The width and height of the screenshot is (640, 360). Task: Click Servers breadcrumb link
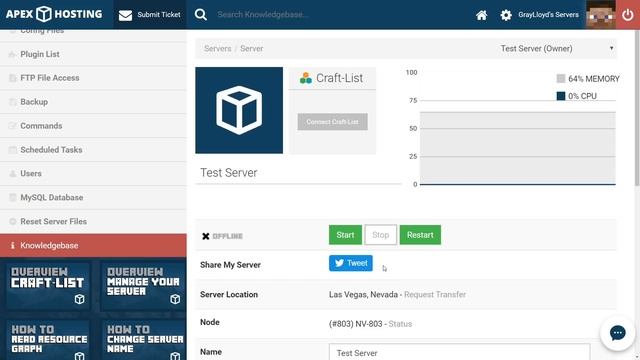click(218, 49)
